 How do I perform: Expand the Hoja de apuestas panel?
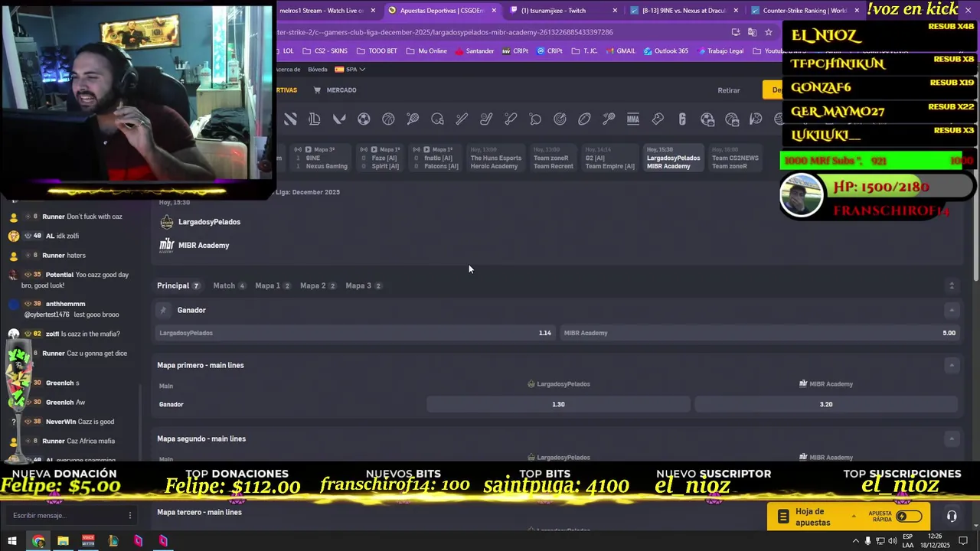(854, 517)
